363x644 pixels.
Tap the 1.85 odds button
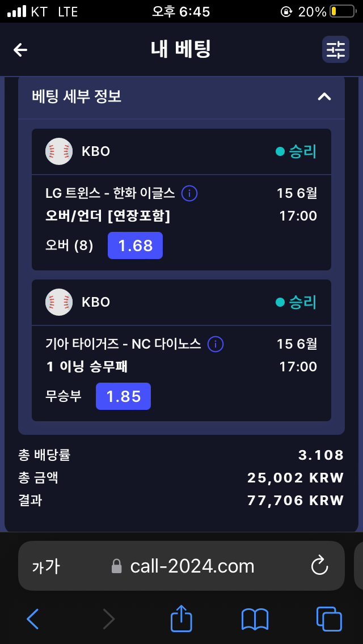(123, 396)
